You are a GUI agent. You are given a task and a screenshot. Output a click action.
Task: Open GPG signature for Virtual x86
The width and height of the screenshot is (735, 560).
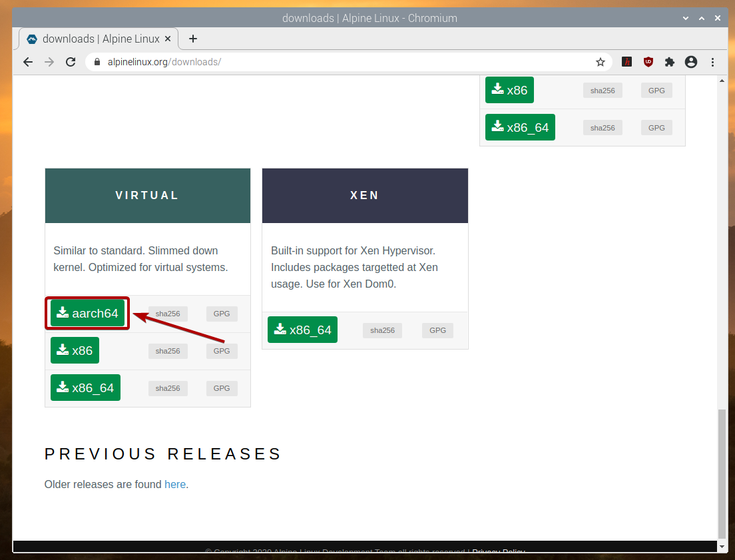point(222,351)
